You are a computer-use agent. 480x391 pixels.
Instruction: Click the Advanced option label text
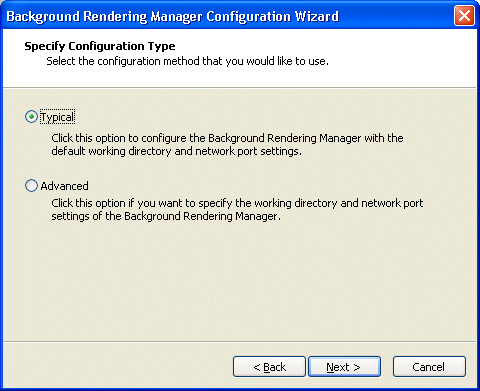point(65,186)
